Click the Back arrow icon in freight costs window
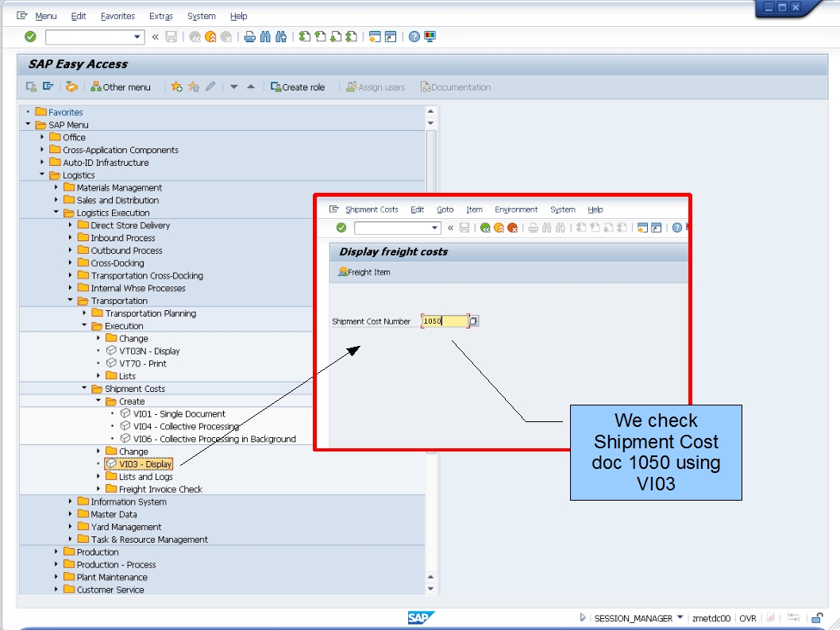The height and width of the screenshot is (630, 840). (x=484, y=228)
